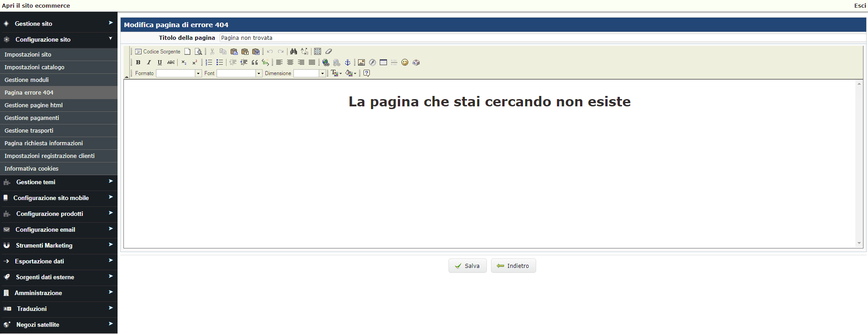This screenshot has height=334, width=868.
Task: Open Gestione pagamenti menu item
Action: click(x=59, y=118)
